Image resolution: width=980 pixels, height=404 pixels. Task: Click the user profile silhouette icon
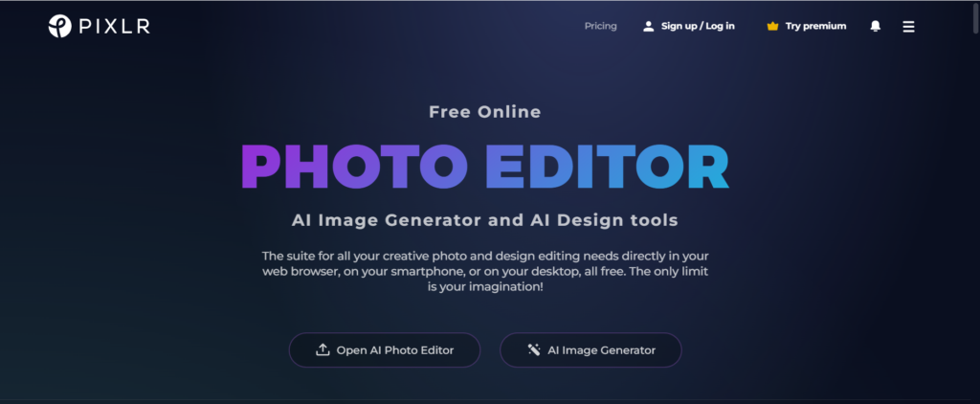click(x=649, y=26)
